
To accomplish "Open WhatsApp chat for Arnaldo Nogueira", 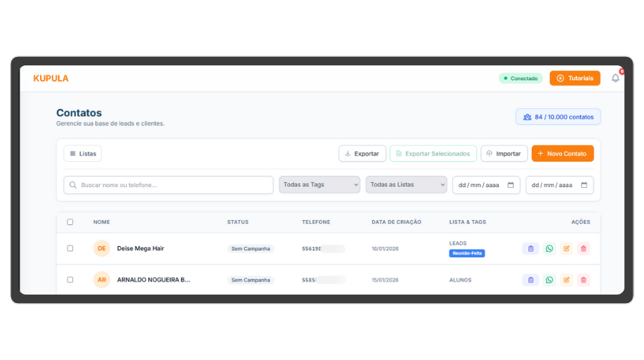I will click(x=549, y=280).
